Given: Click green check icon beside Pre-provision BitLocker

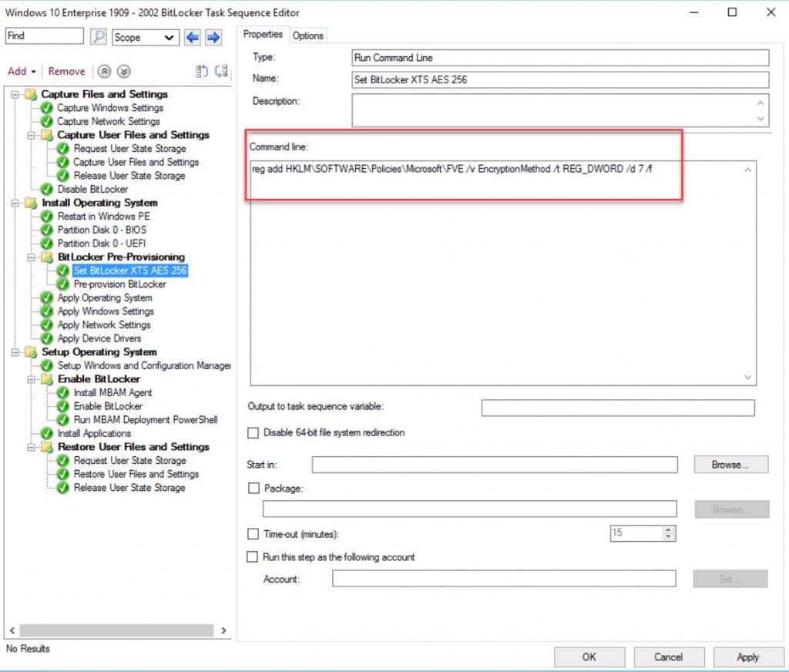Looking at the screenshot, I should click(x=63, y=284).
